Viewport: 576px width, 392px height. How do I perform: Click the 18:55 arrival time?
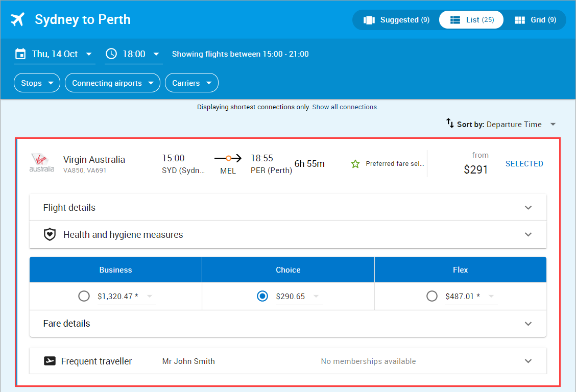(x=262, y=158)
